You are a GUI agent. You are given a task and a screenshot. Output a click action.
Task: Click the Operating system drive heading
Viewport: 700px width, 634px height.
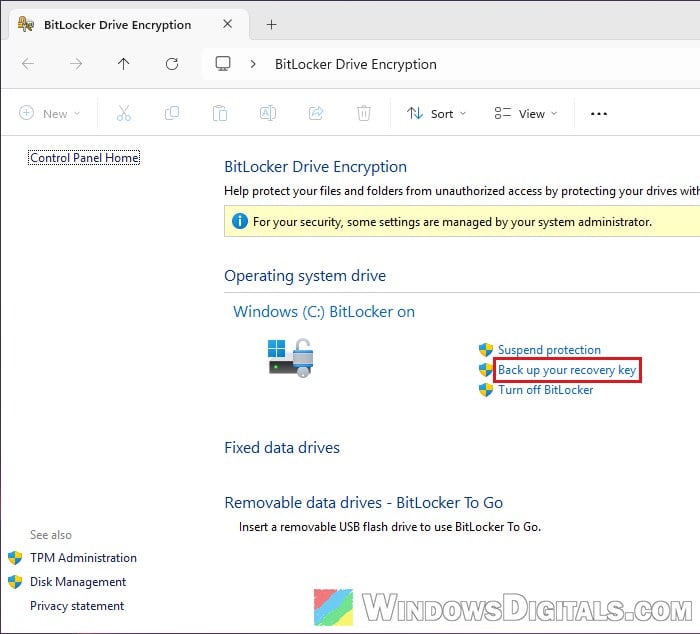(305, 275)
